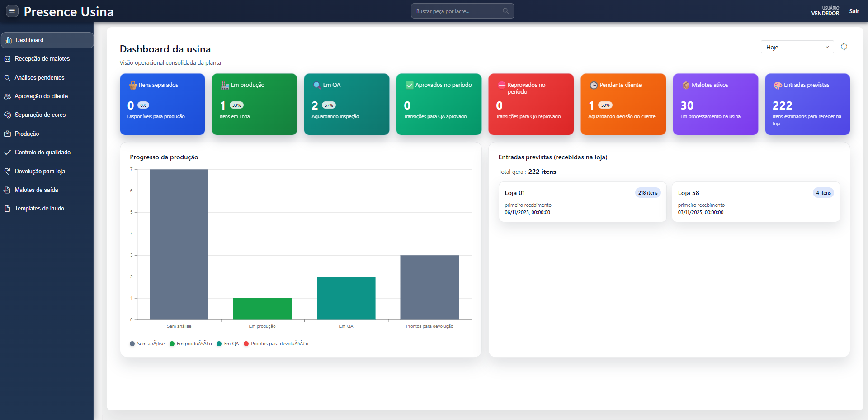Open Recepção de malotes in the sidebar
Screen dimensions: 868x420
[42, 59]
